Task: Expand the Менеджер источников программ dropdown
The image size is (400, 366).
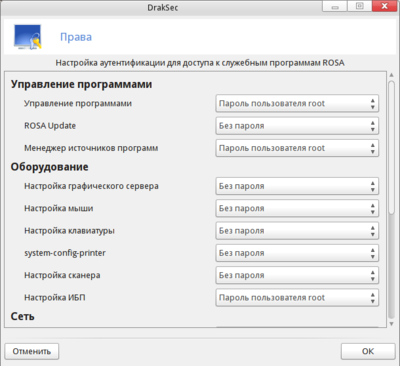Action: pos(297,148)
